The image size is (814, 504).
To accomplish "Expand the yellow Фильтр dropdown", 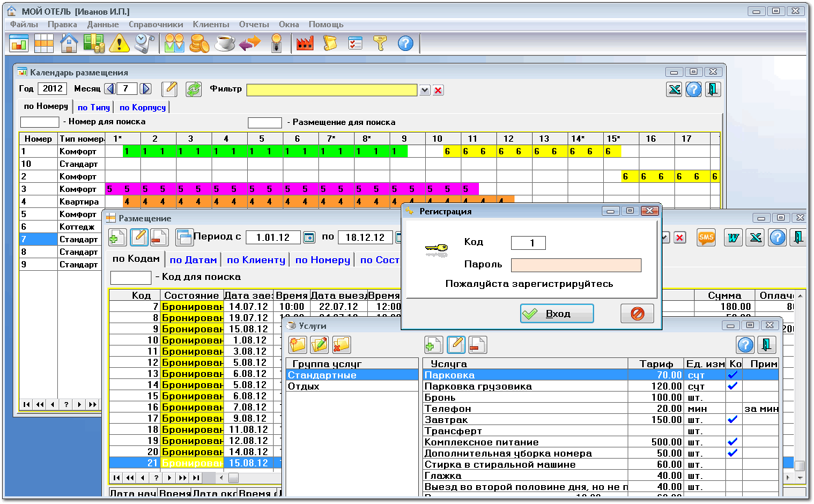I will [x=424, y=90].
